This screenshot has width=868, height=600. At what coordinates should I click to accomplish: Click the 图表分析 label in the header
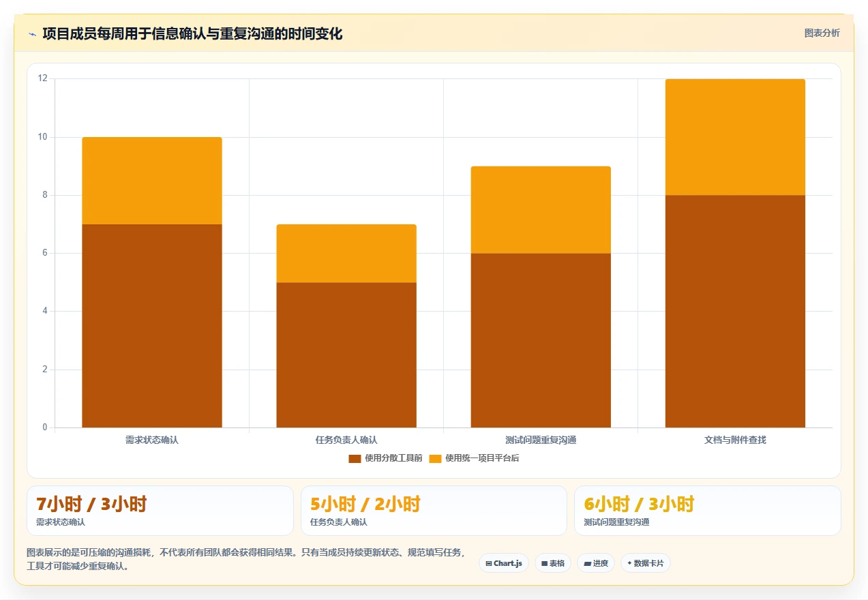tap(822, 33)
